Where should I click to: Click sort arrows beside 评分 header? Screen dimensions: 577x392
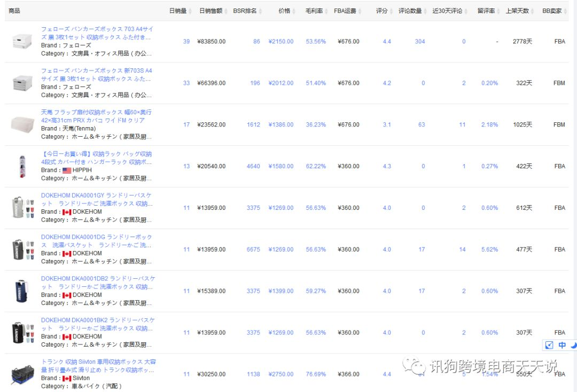[x=391, y=11]
